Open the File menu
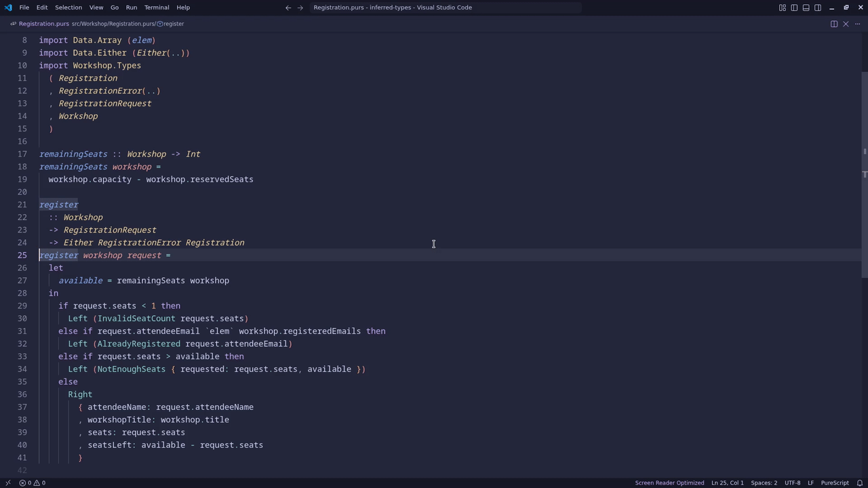The width and height of the screenshot is (868, 488). pyautogui.click(x=24, y=7)
